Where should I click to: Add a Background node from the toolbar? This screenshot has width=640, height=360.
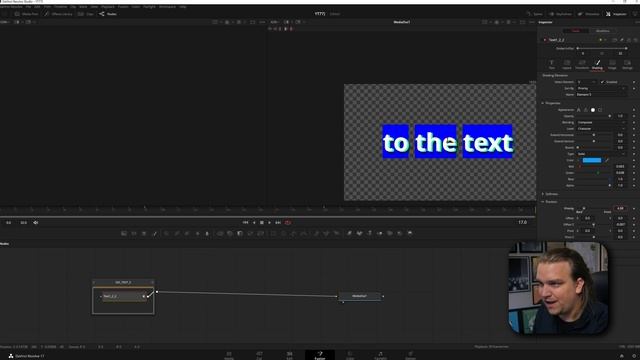click(124, 233)
